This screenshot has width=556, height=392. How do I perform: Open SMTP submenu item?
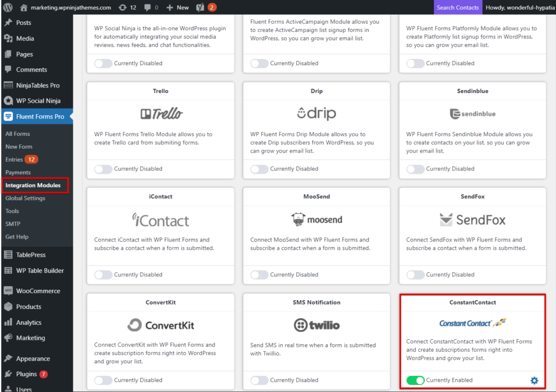pyautogui.click(x=13, y=224)
